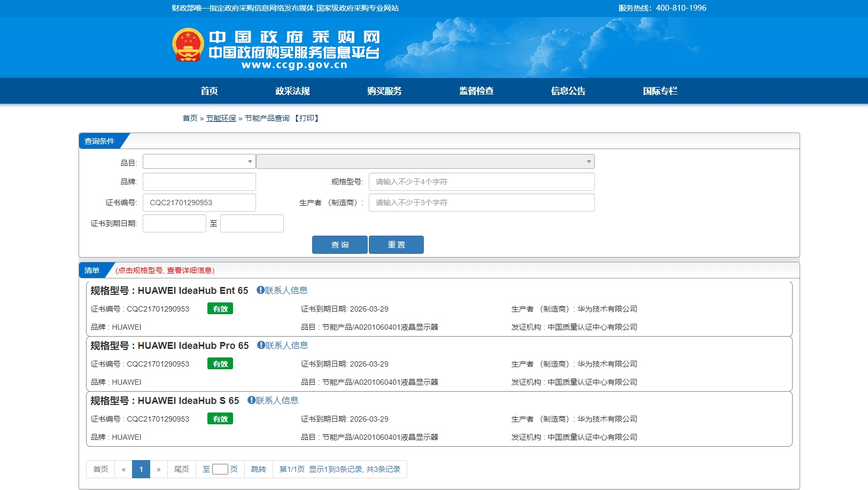The width and height of the screenshot is (868, 490).
Task: Open 国际专栏 navigation item
Action: (660, 91)
